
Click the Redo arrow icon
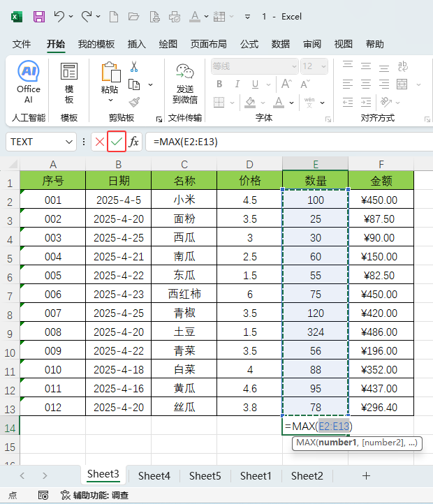click(x=87, y=16)
